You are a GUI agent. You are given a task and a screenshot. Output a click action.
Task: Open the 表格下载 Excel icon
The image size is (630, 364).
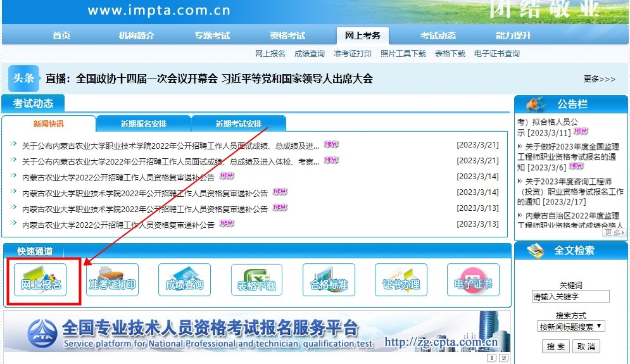(x=256, y=280)
